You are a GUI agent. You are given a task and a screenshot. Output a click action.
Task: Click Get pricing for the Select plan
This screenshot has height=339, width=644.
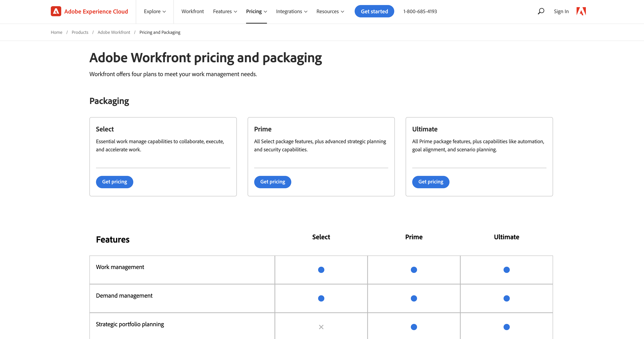115,182
